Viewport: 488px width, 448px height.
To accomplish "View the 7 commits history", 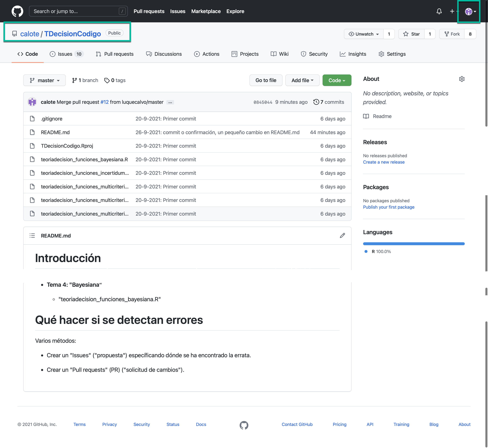I will [329, 102].
